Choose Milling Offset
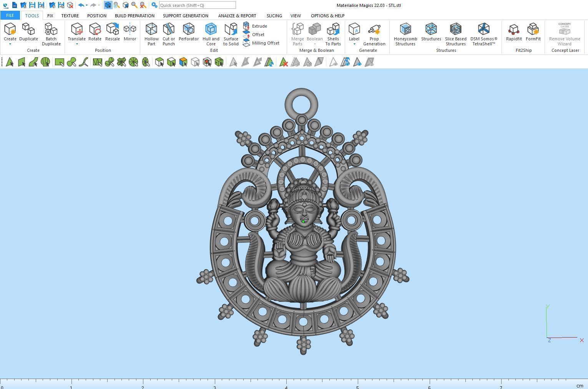588x389 pixels. point(261,43)
